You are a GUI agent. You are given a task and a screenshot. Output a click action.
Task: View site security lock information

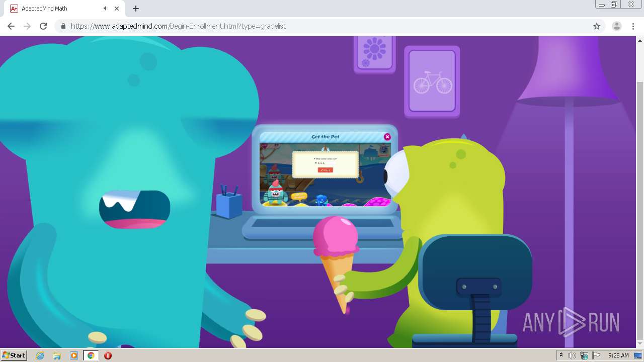[x=63, y=26]
